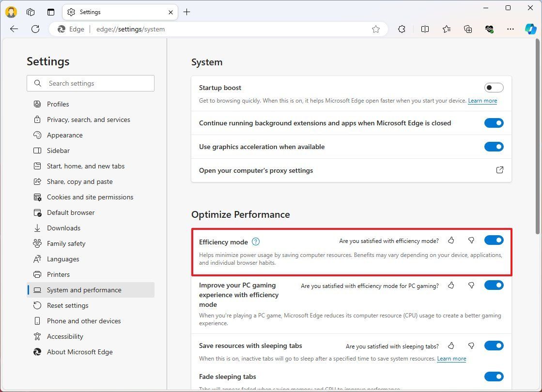Image resolution: width=542 pixels, height=392 pixels.
Task: Open the Copilot sidebar icon
Action: [531, 29]
